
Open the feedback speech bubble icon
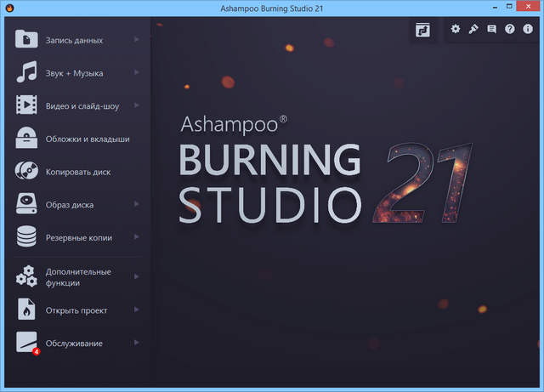[x=491, y=29]
